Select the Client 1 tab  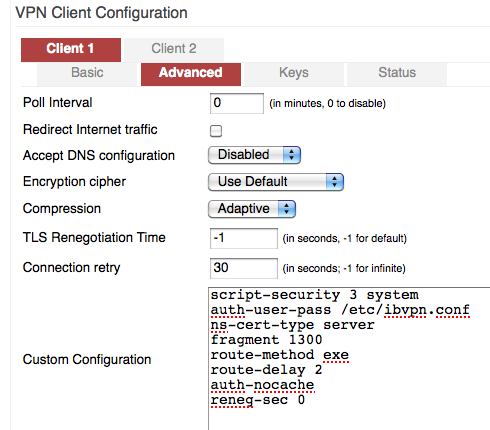coord(71,49)
